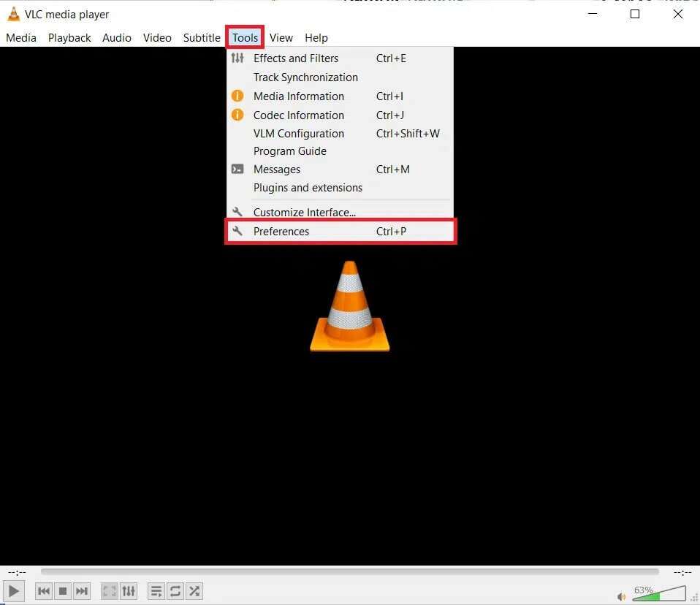Select Program Guide
Image resolution: width=700 pixels, height=605 pixels.
[x=341, y=151]
